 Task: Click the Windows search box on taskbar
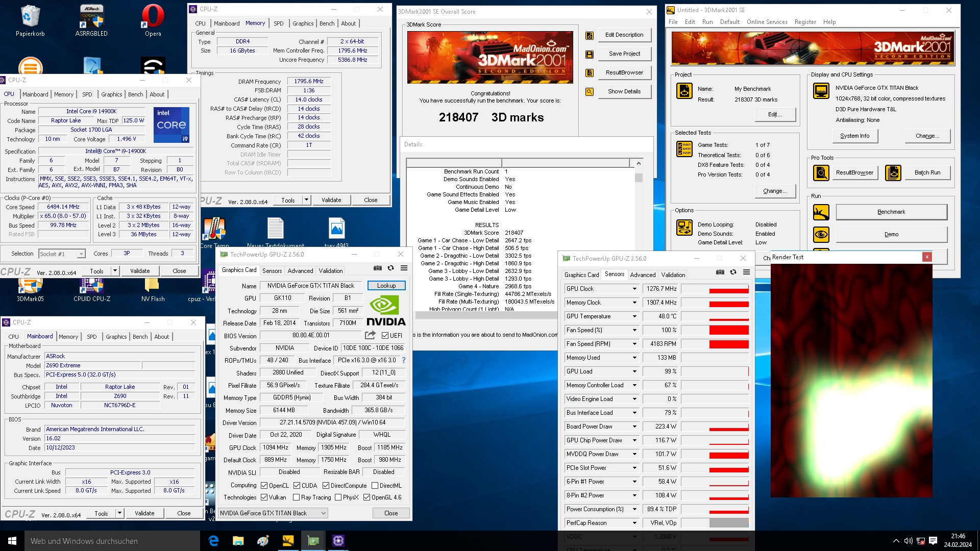click(112, 541)
